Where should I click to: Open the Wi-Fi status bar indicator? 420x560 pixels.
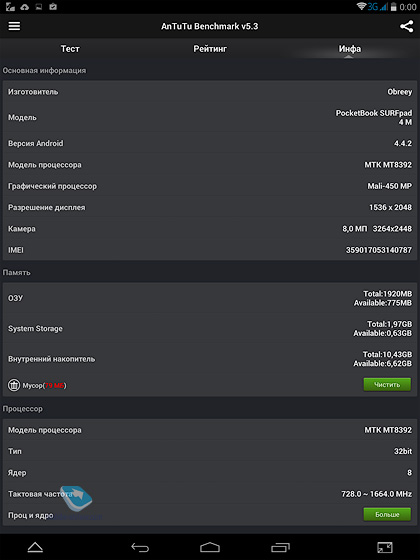pos(361,6)
